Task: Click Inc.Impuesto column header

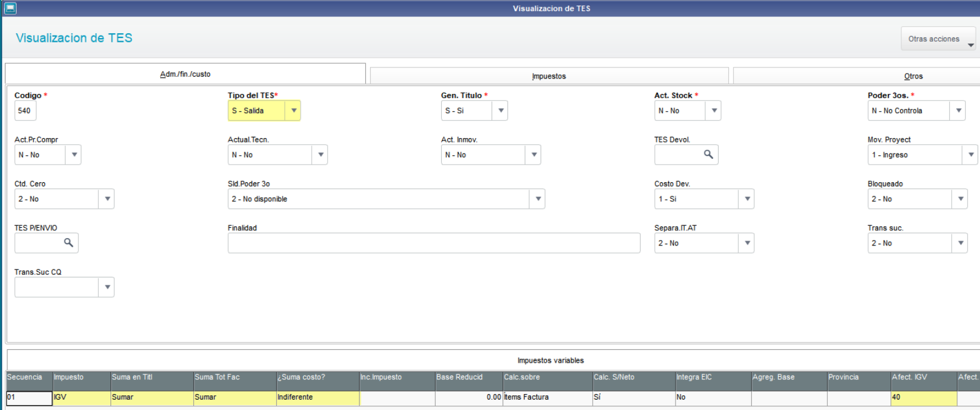Action: pyautogui.click(x=397, y=381)
